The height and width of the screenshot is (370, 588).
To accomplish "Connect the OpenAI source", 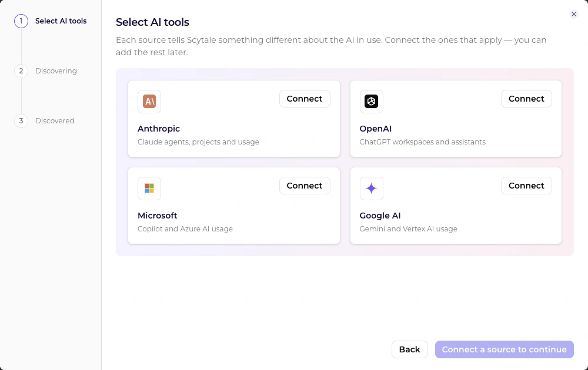I will click(x=526, y=99).
